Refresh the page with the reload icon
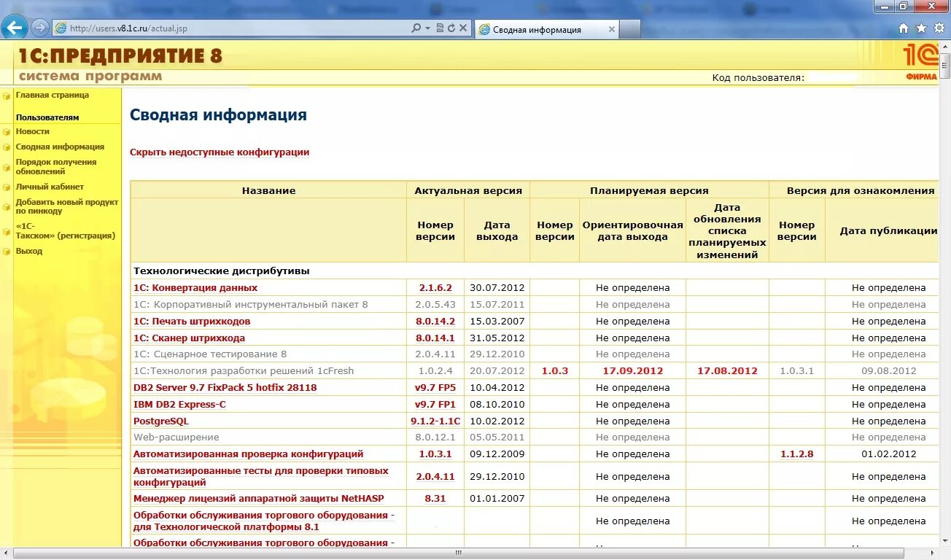The height and width of the screenshot is (560, 951). [x=451, y=28]
